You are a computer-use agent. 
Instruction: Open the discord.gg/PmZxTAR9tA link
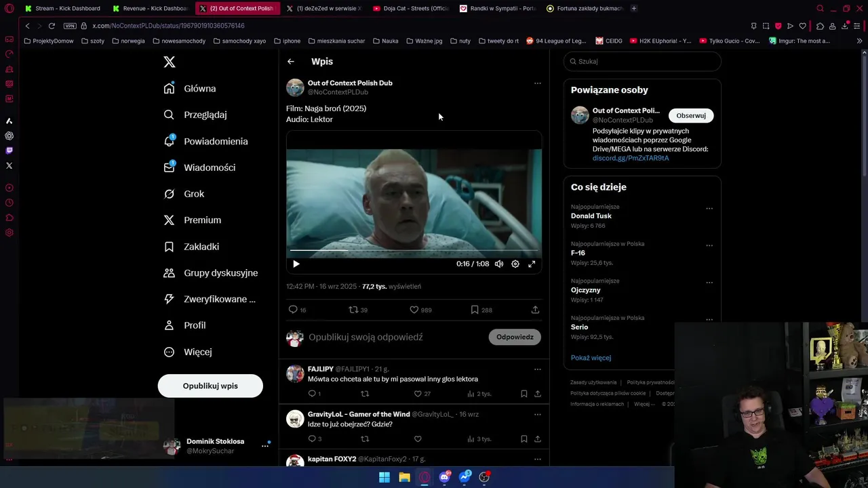(x=631, y=158)
